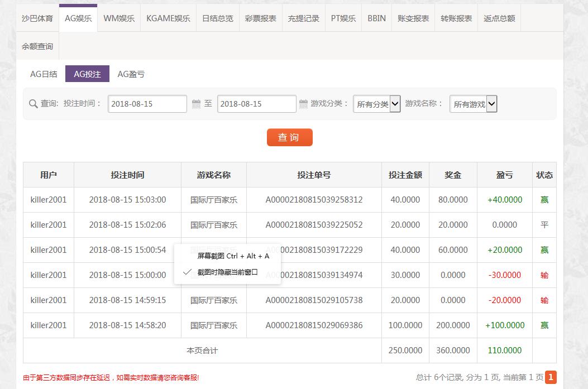Open calendar icon after start date field
Viewport: 588px width, 389px height.
click(196, 104)
